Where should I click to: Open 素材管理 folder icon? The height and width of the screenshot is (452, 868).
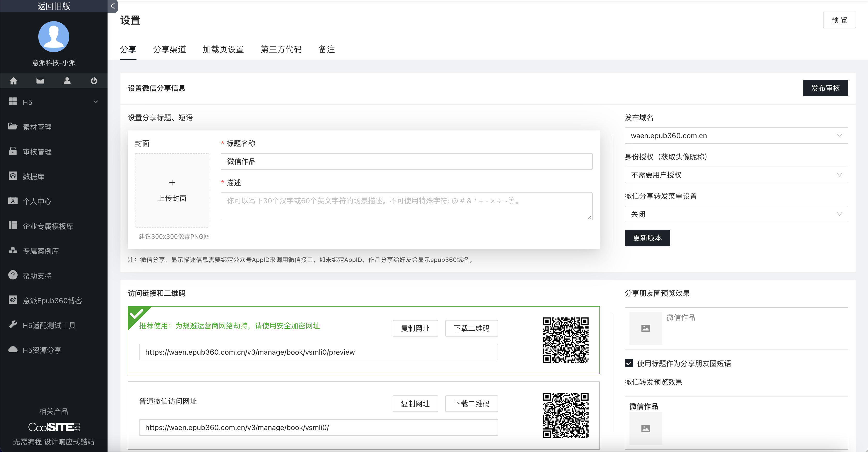pyautogui.click(x=13, y=126)
